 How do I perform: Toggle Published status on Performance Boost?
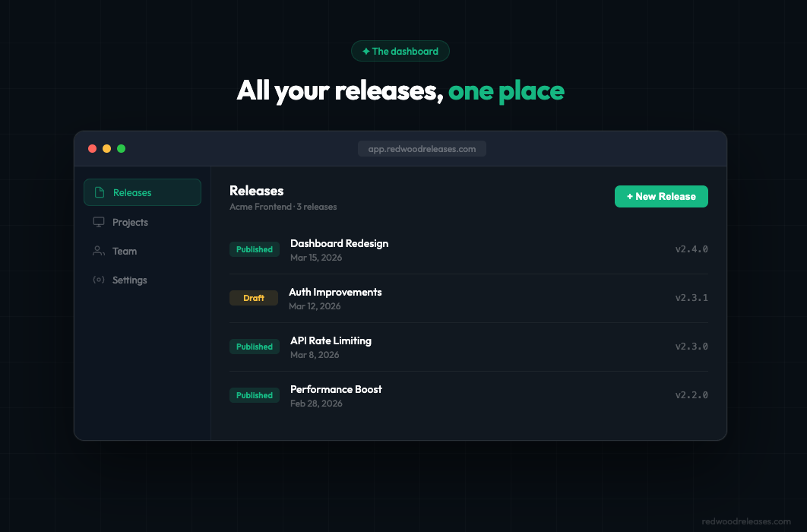coord(254,394)
